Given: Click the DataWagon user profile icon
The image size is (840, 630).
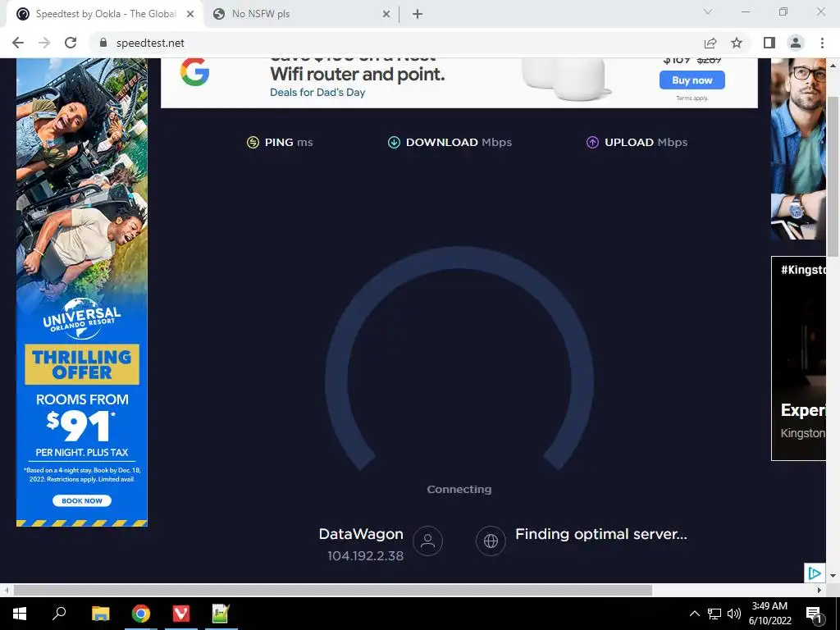Looking at the screenshot, I should click(427, 541).
